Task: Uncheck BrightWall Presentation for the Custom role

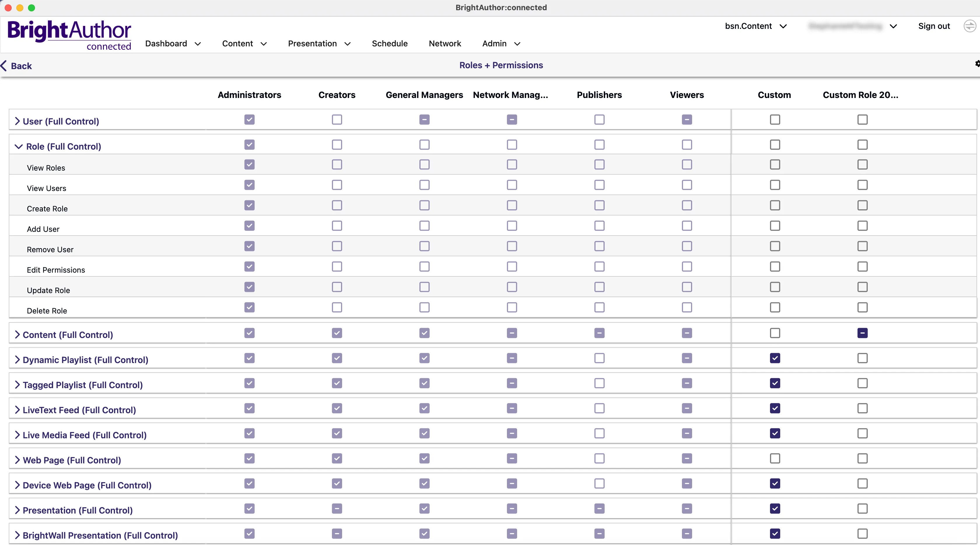Action: click(x=775, y=534)
